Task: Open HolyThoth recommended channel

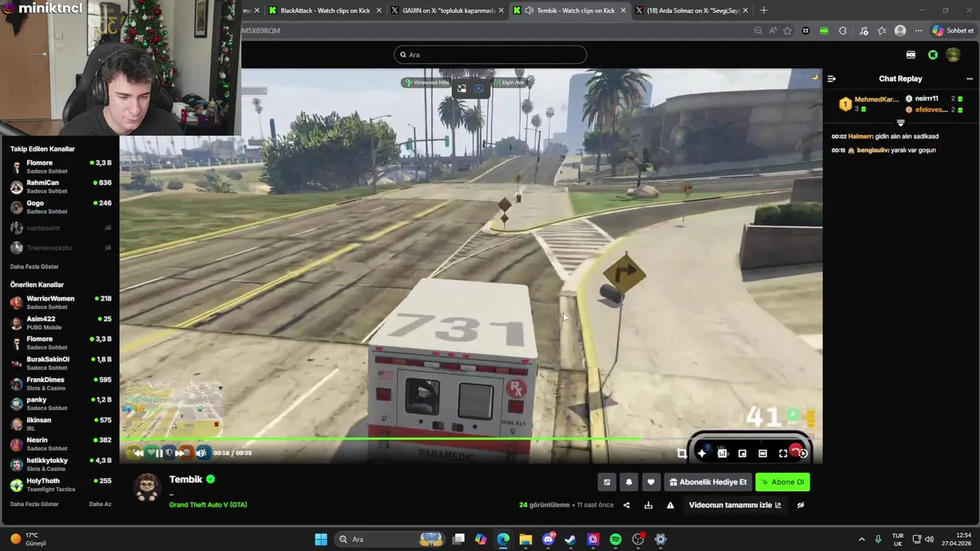Action: 60,485
